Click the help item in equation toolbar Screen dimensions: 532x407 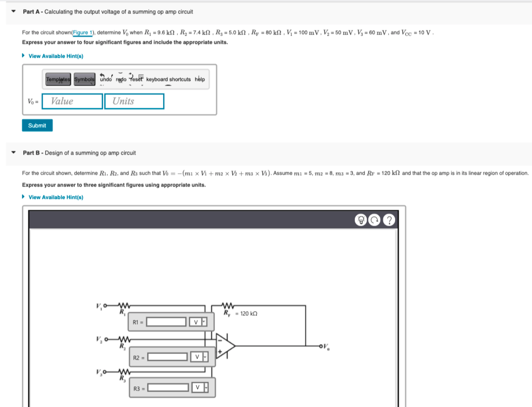(200, 79)
